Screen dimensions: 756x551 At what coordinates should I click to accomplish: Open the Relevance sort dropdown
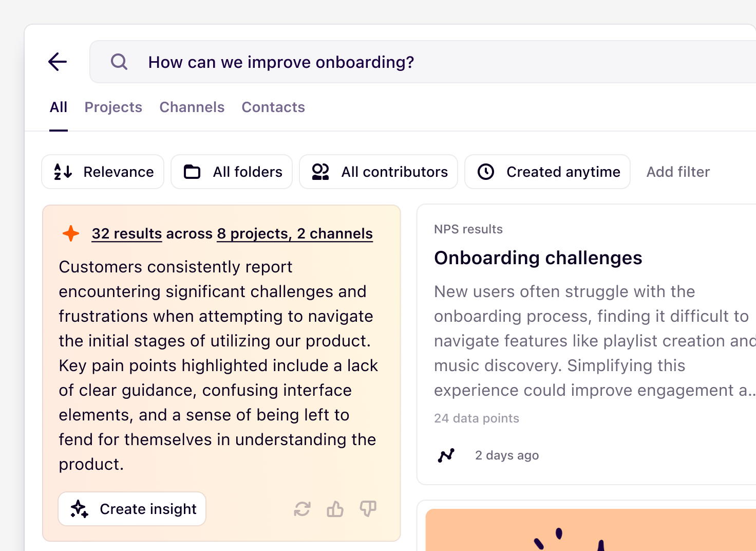pyautogui.click(x=102, y=172)
